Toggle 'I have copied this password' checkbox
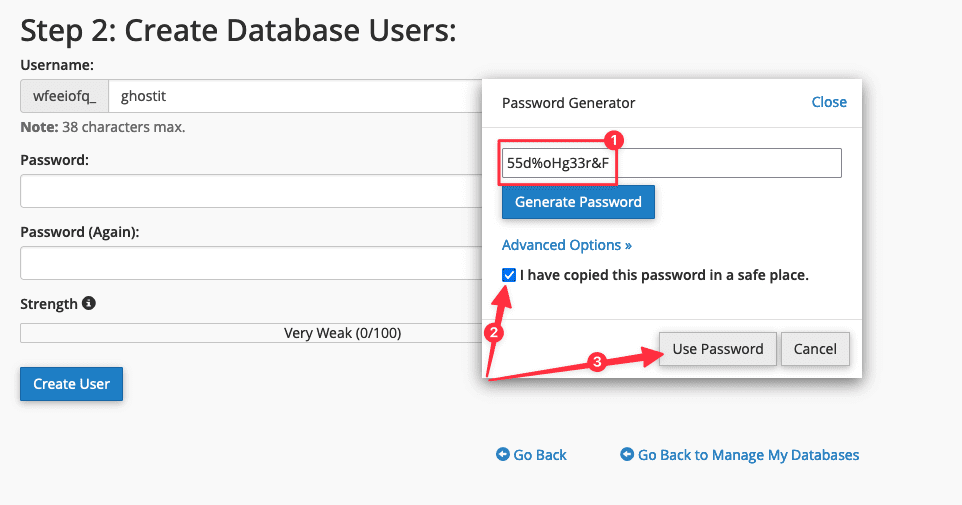 [509, 275]
